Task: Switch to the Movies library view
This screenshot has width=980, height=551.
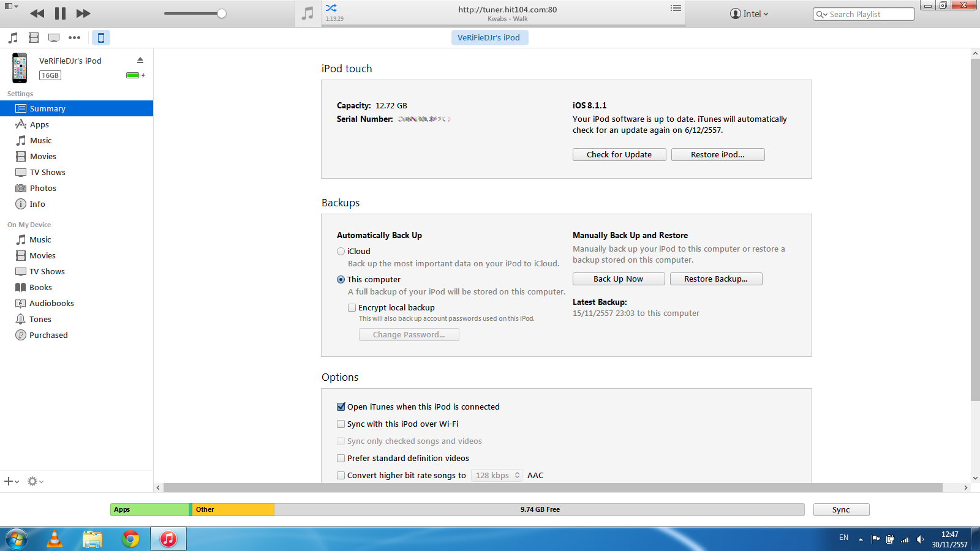Action: click(34, 38)
